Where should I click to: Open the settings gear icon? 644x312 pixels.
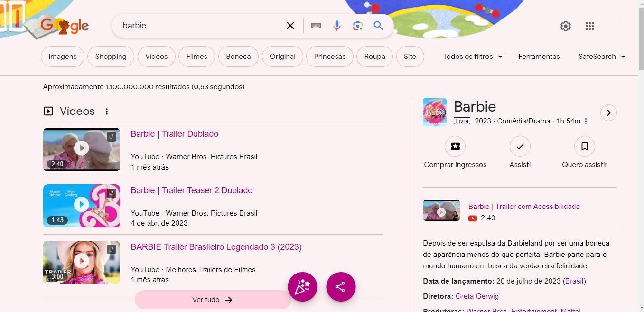pos(565,26)
